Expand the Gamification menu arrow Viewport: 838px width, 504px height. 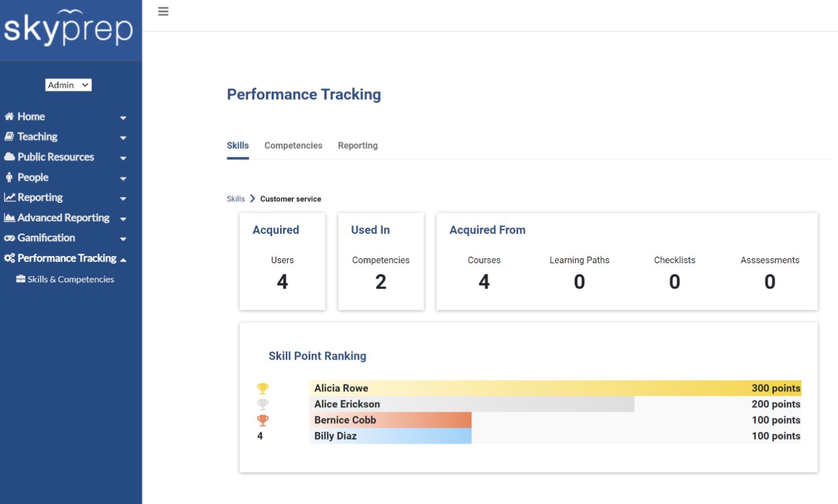[123, 239]
